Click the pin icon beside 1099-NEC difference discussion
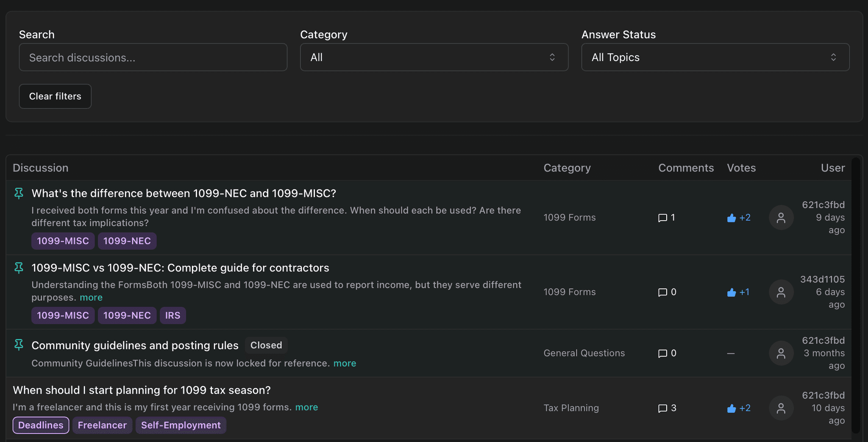The height and width of the screenshot is (442, 868). pyautogui.click(x=19, y=193)
